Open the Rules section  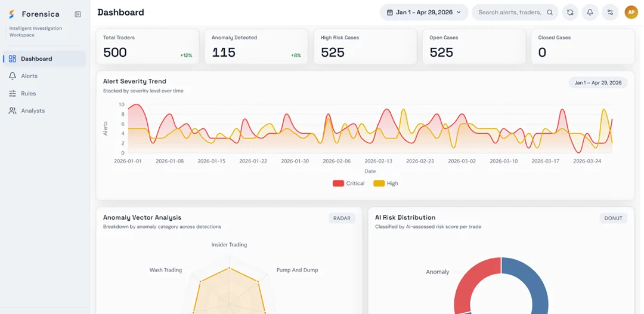click(44, 93)
